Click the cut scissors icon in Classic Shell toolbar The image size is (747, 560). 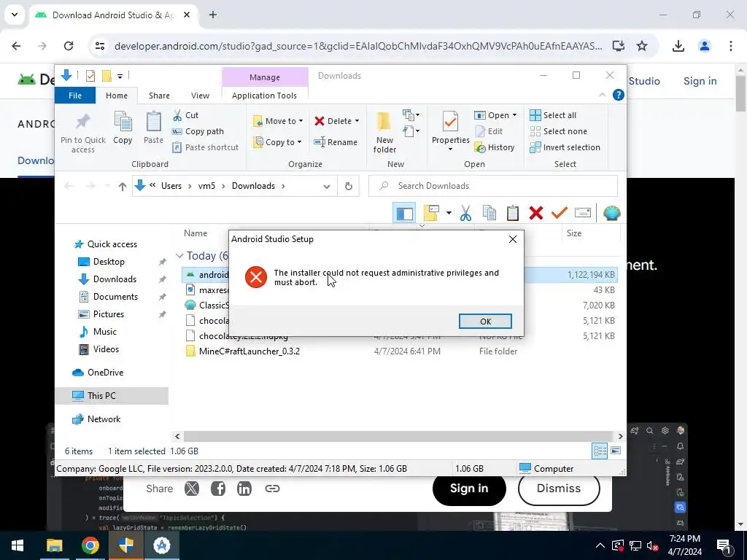click(x=465, y=214)
